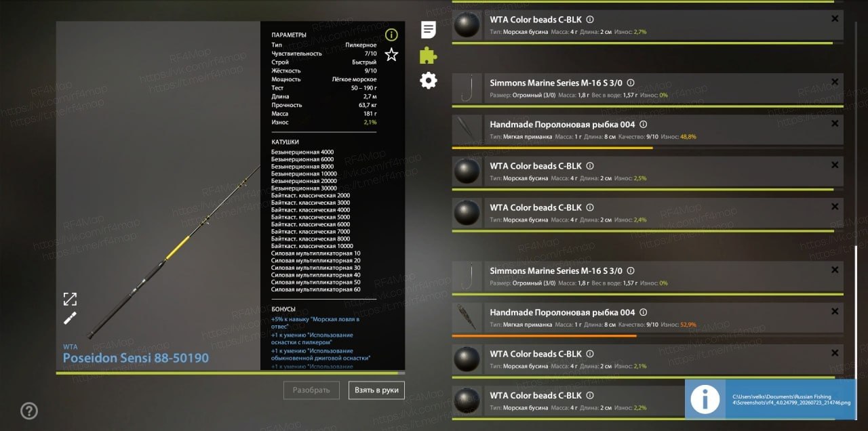This screenshot has width=868, height=431.
Task: Click the screenshot saved notification info icon
Action: coord(705,400)
